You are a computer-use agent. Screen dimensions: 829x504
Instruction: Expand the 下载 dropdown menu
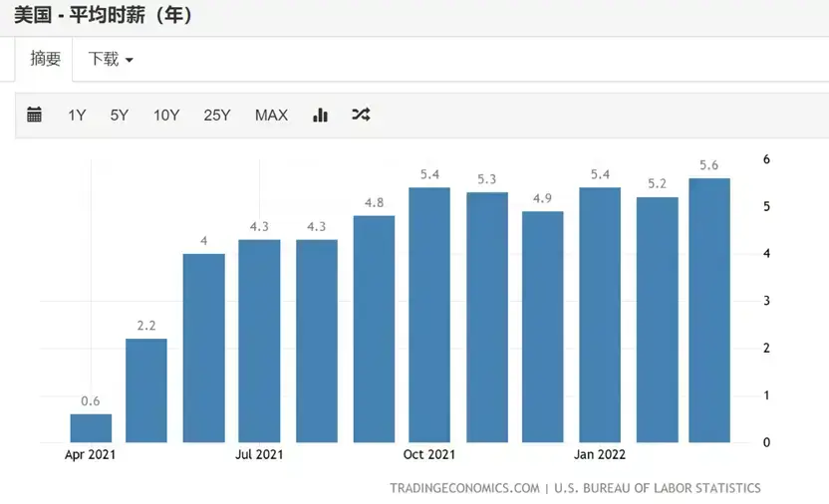point(111,59)
